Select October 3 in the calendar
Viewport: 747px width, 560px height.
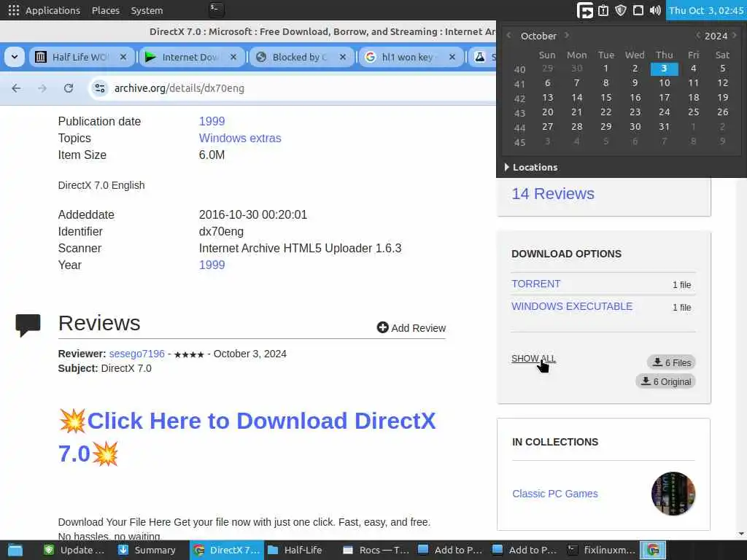(664, 69)
